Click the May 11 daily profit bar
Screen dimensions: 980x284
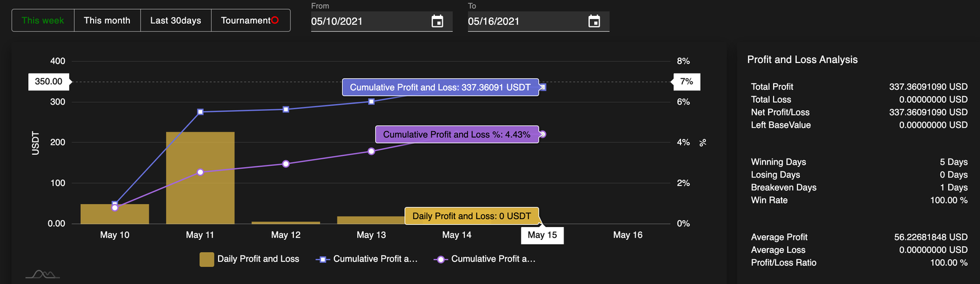200,177
